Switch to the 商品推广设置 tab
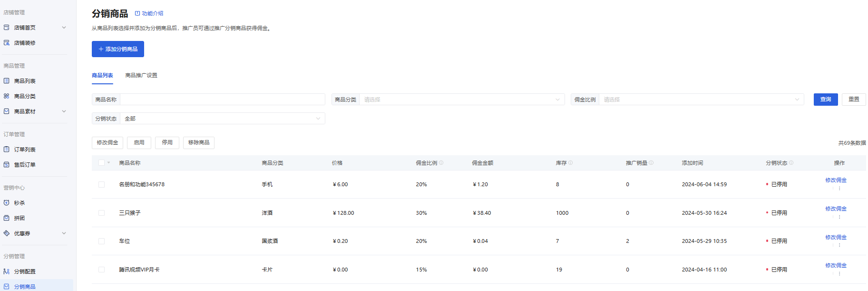868x291 pixels. [141, 75]
